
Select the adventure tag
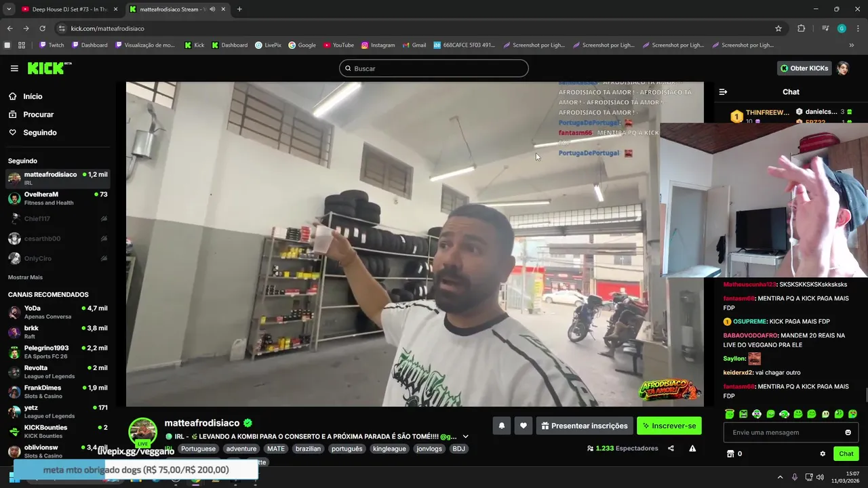click(241, 449)
